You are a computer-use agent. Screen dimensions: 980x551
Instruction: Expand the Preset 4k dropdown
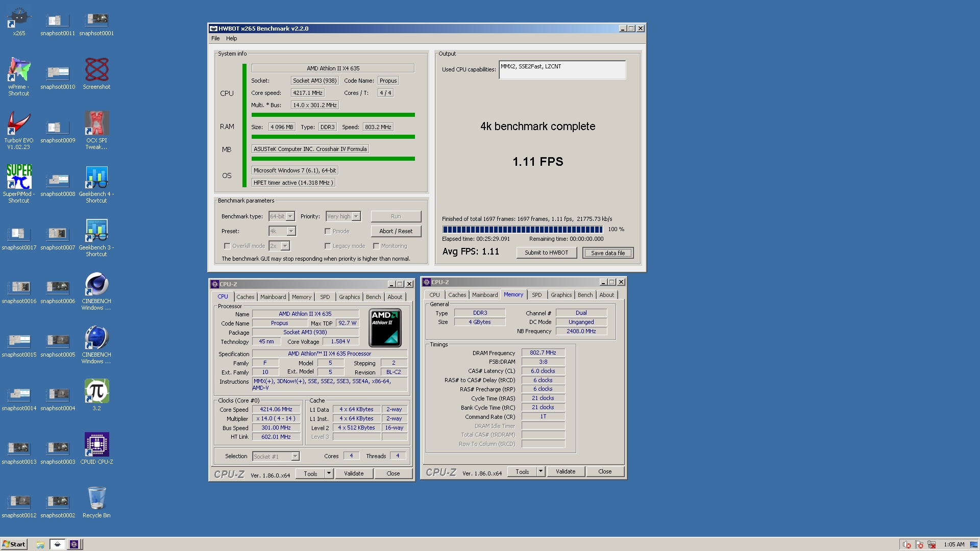291,231
